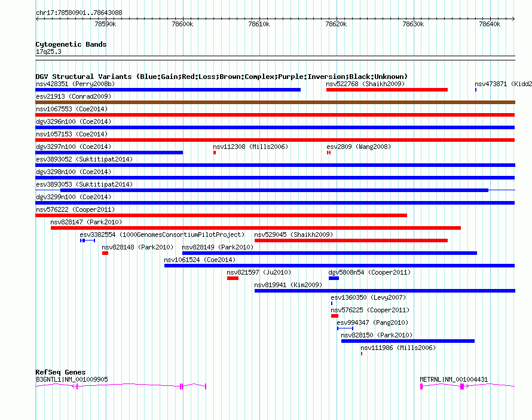
Task: Click the Cytogenetic Bands track heading
Action: point(71,44)
